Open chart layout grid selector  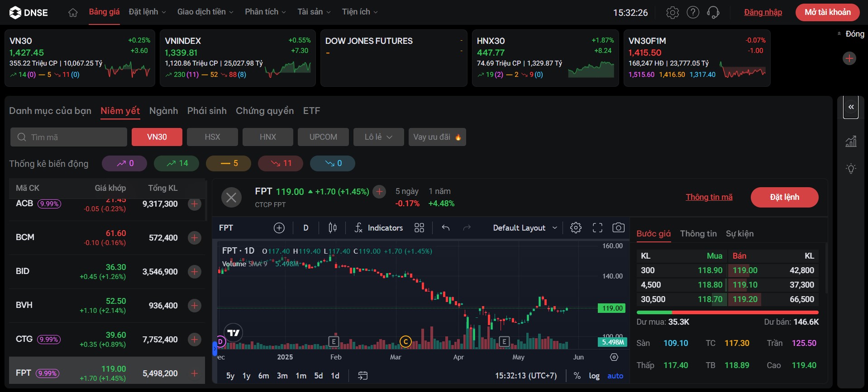[419, 228]
